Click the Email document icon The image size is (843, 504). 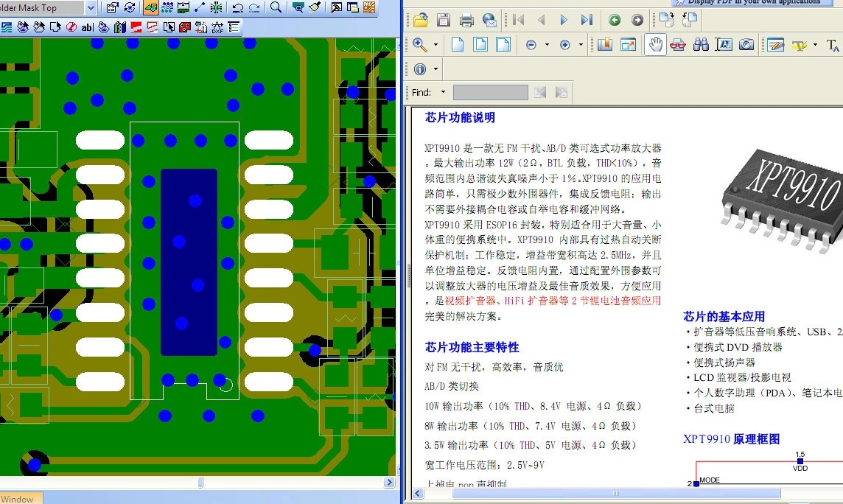[489, 21]
